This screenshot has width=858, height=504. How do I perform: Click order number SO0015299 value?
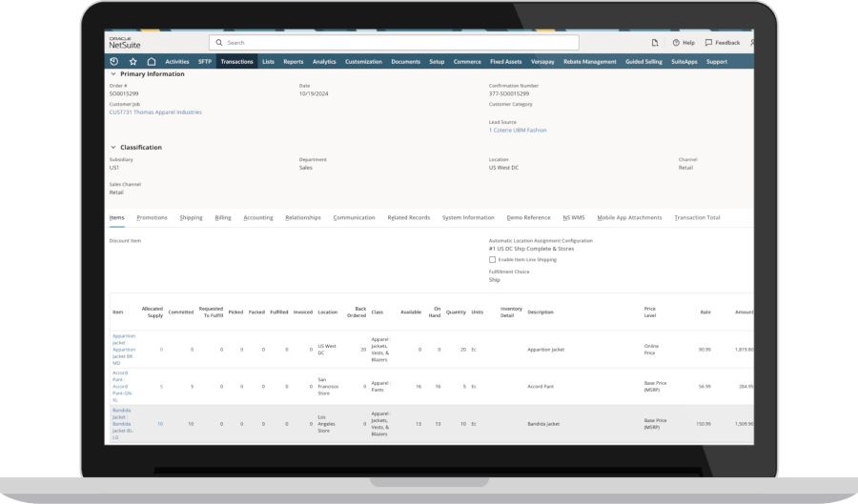point(124,94)
